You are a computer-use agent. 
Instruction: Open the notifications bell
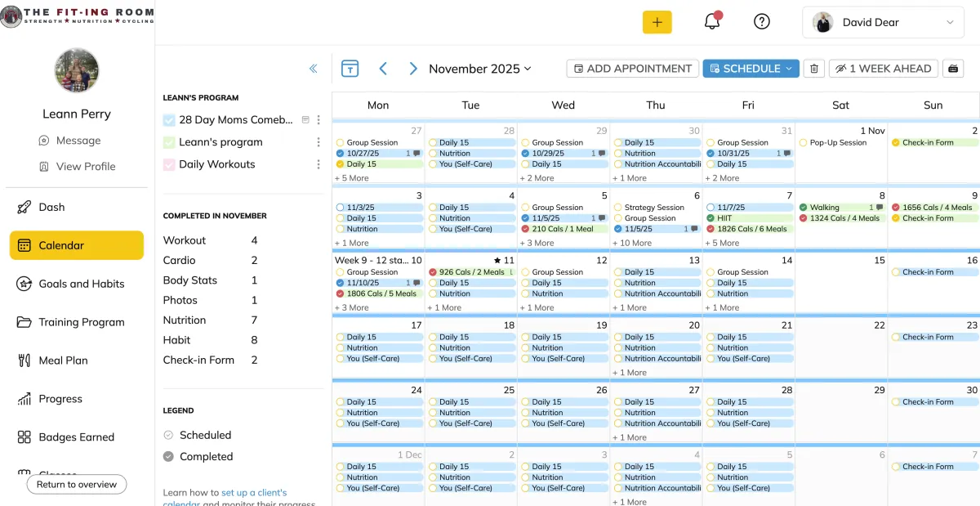[712, 22]
